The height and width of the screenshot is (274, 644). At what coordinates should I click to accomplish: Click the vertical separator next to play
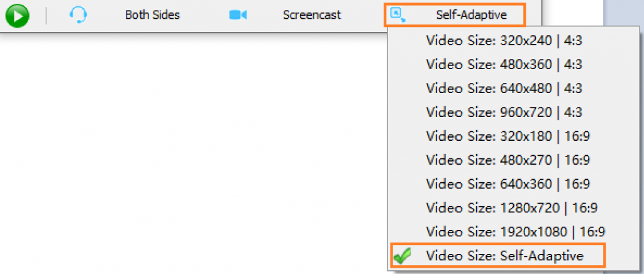tap(46, 16)
